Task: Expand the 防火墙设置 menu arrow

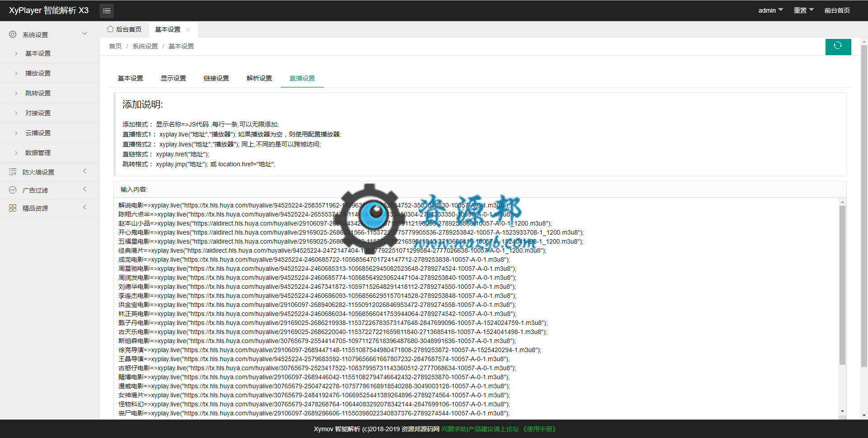Action: coord(85,171)
